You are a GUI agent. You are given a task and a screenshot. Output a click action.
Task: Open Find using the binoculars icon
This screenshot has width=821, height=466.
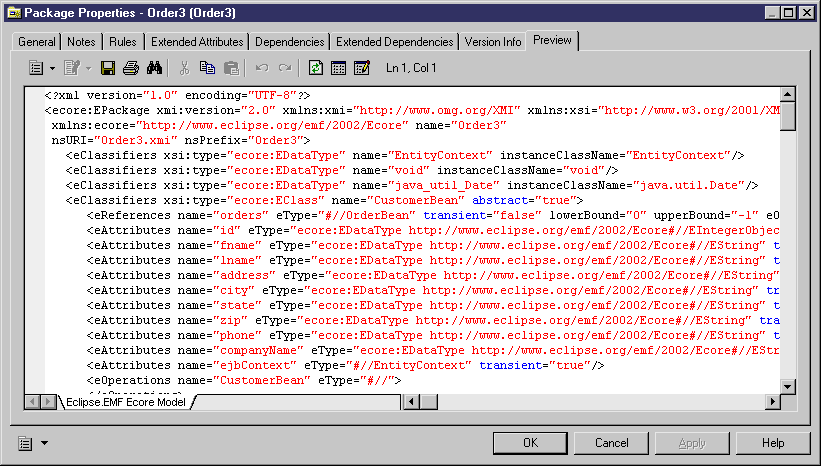click(154, 68)
